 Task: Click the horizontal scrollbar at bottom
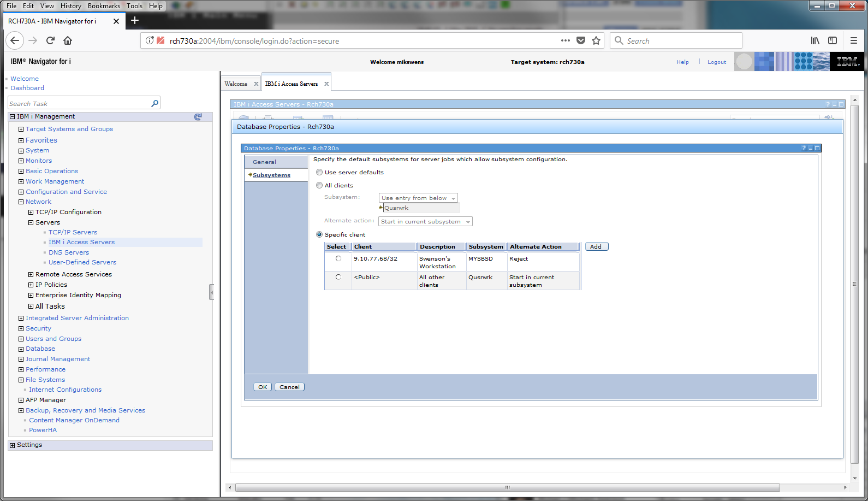[507, 487]
